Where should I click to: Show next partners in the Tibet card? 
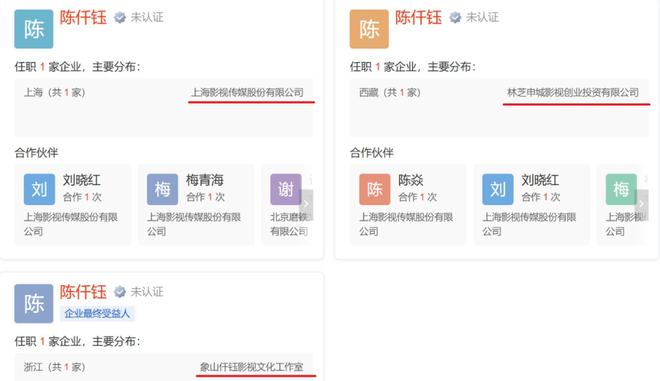[x=641, y=204]
